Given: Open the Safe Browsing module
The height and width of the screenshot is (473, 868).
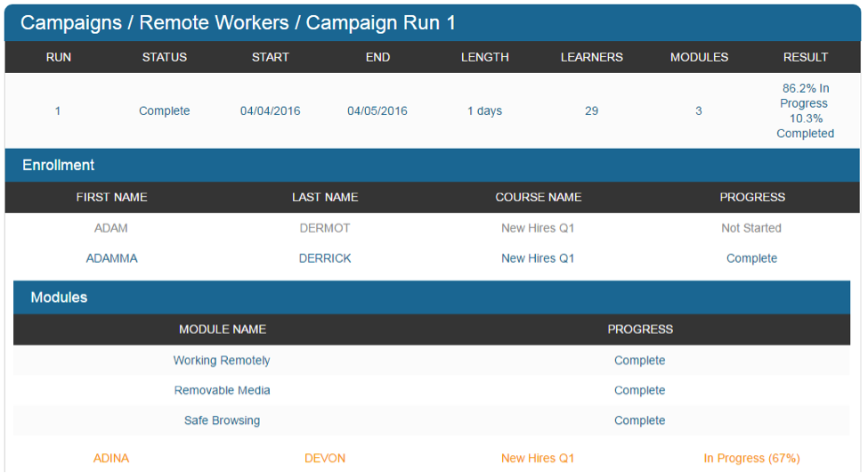Looking at the screenshot, I should tap(222, 420).
